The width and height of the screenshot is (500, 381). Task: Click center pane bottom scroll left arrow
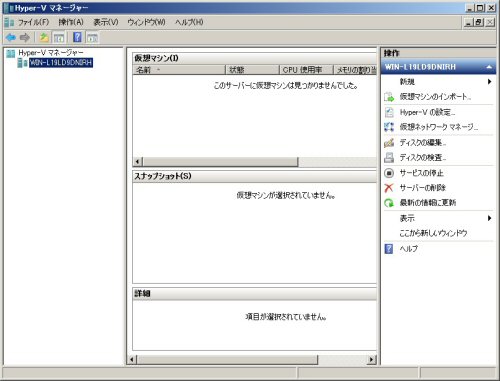click(x=132, y=360)
